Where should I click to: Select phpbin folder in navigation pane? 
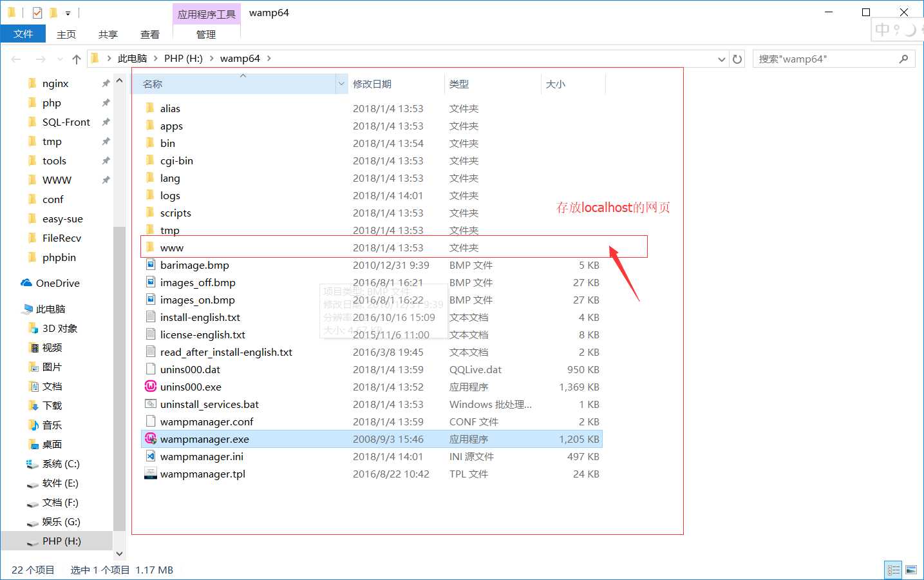click(x=59, y=257)
